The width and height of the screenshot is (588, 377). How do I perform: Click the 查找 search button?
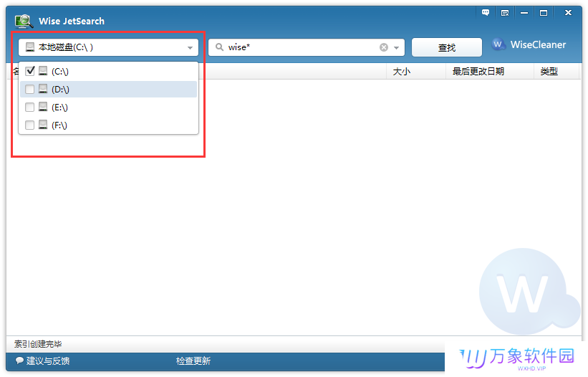tap(447, 47)
